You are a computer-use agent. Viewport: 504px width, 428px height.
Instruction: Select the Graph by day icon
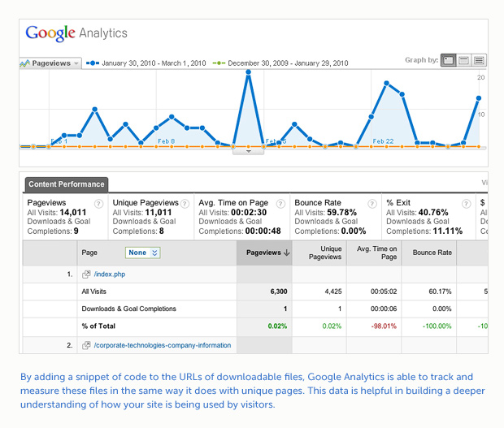click(x=449, y=60)
